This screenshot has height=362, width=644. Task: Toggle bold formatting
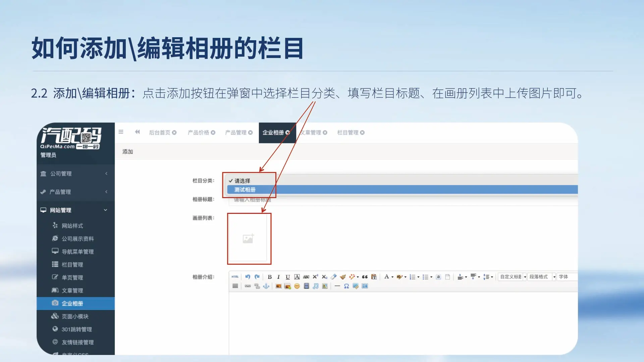pos(270,277)
